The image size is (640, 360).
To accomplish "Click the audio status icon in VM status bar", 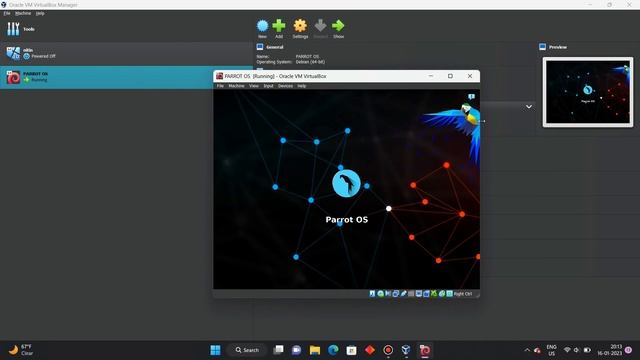I will [x=388, y=293].
